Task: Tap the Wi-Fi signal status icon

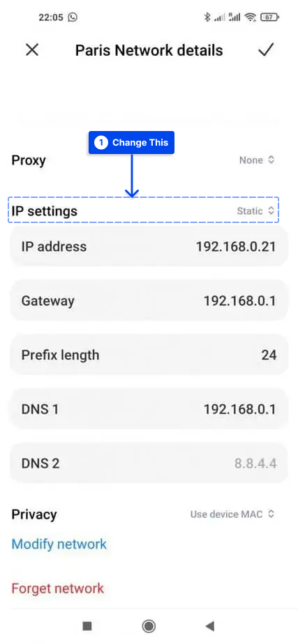Action: pyautogui.click(x=250, y=17)
